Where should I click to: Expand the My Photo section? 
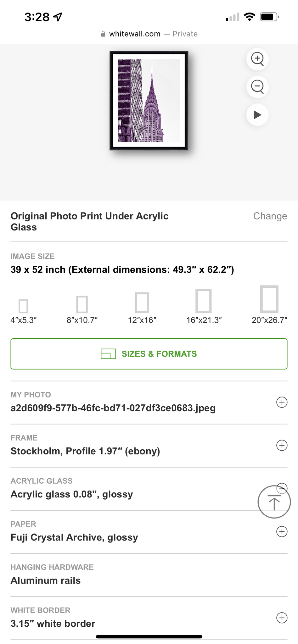[282, 402]
